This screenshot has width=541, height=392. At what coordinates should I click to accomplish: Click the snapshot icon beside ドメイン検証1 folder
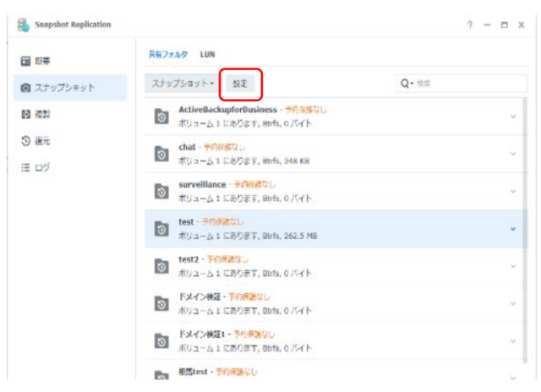click(x=161, y=340)
